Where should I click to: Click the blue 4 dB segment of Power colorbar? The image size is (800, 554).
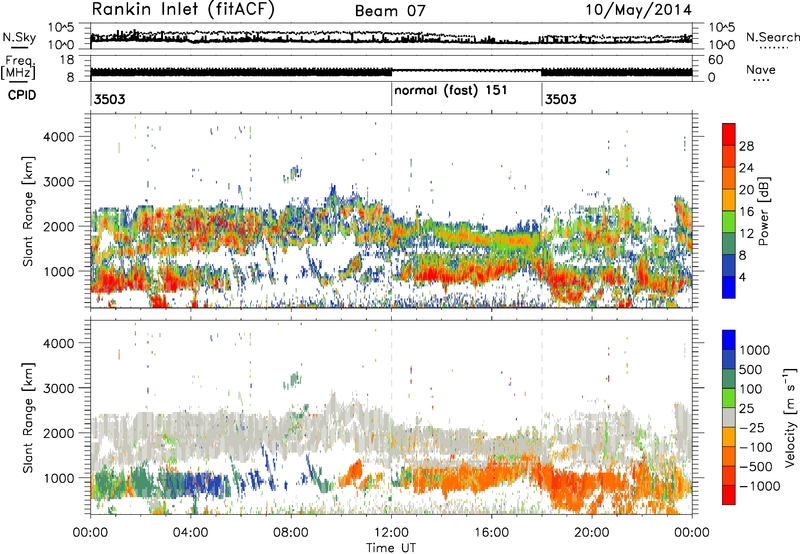pos(729,287)
